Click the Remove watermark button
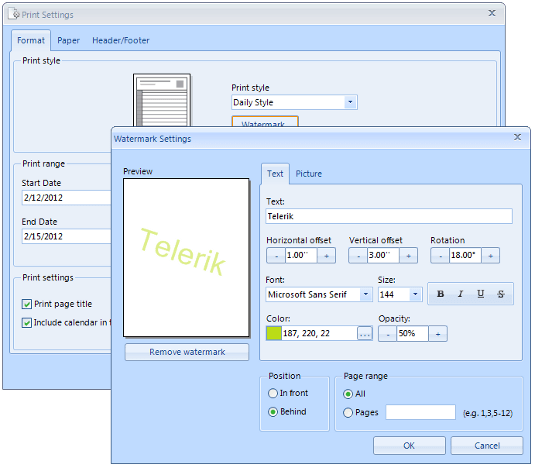 point(187,352)
